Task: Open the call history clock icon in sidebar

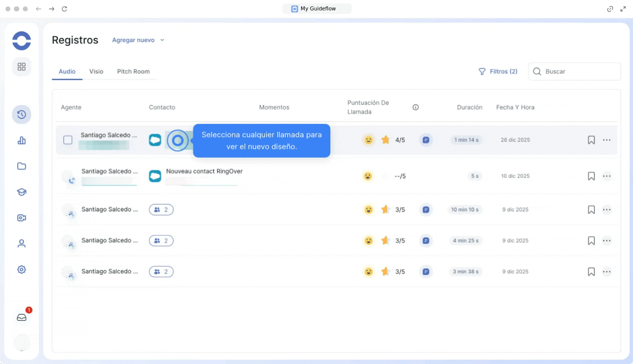Action: tap(21, 115)
